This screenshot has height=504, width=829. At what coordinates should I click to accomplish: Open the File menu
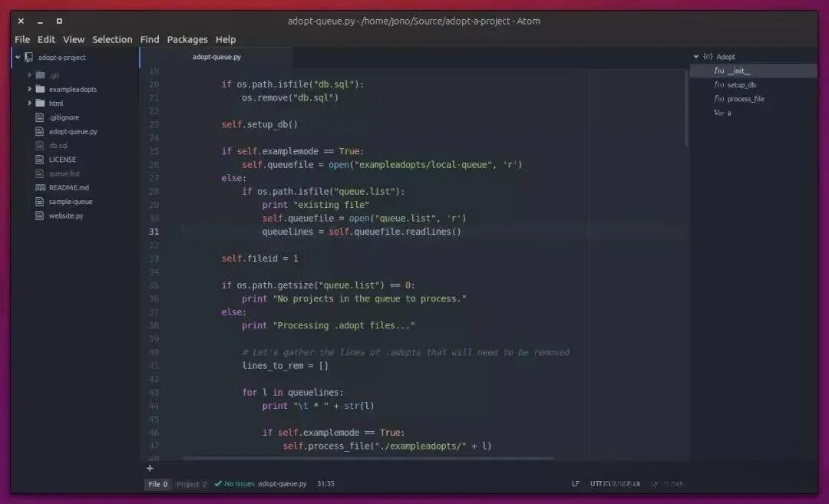point(22,40)
